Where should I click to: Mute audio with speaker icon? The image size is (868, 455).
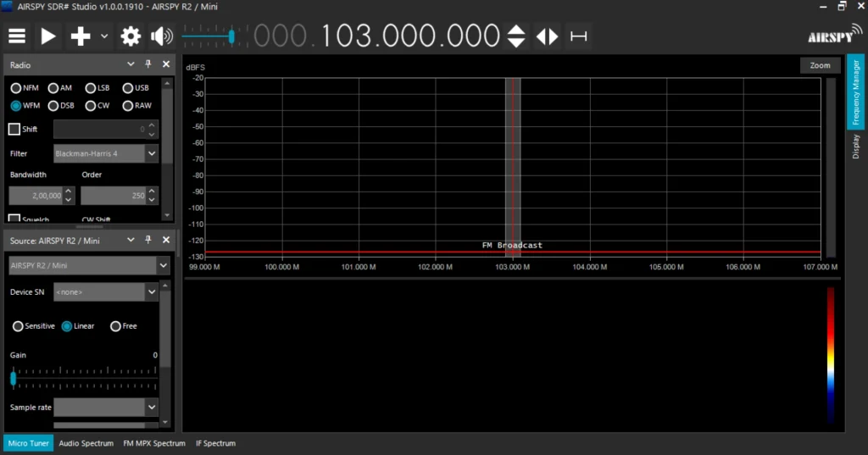coord(162,36)
